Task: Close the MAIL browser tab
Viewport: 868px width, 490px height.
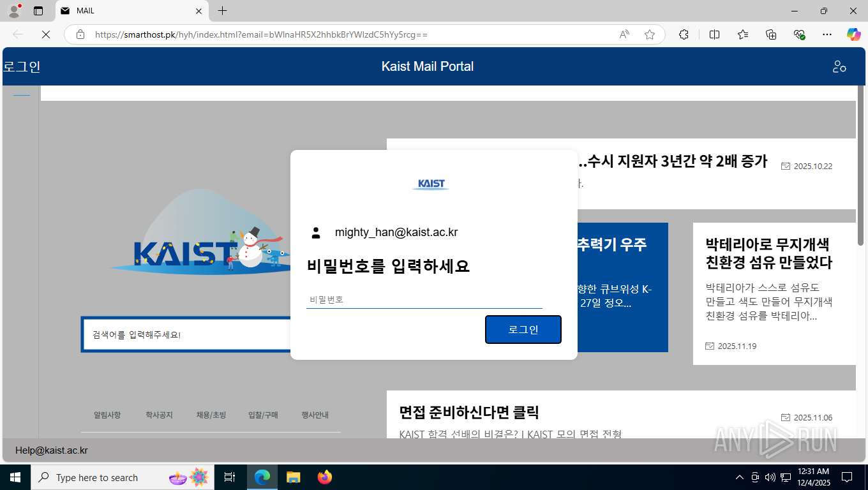Action: click(198, 11)
